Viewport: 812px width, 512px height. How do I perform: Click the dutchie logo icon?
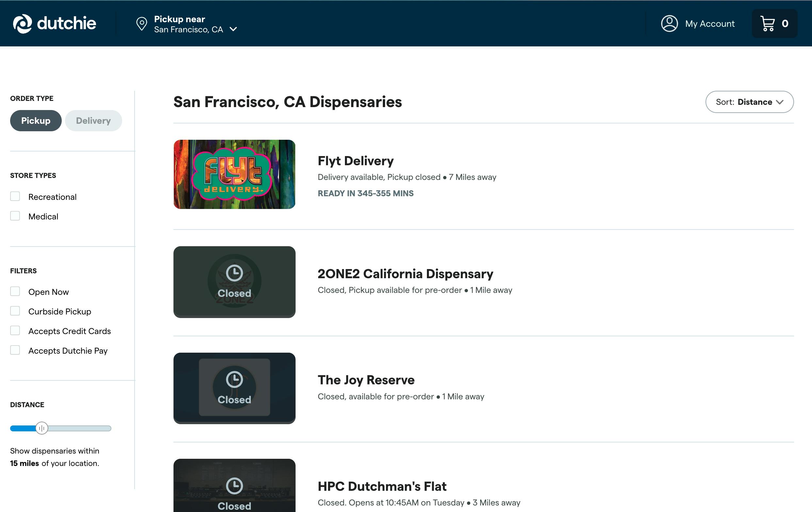click(22, 24)
